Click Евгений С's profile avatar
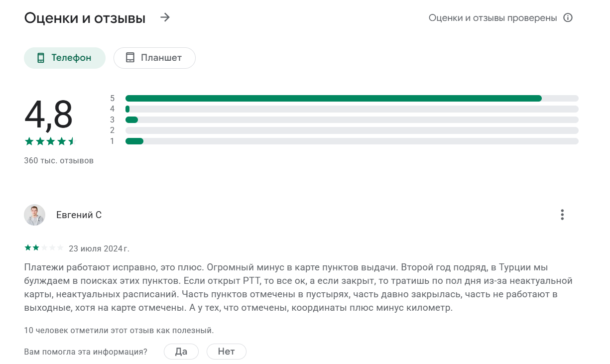This screenshot has height=364, width=610. point(34,215)
